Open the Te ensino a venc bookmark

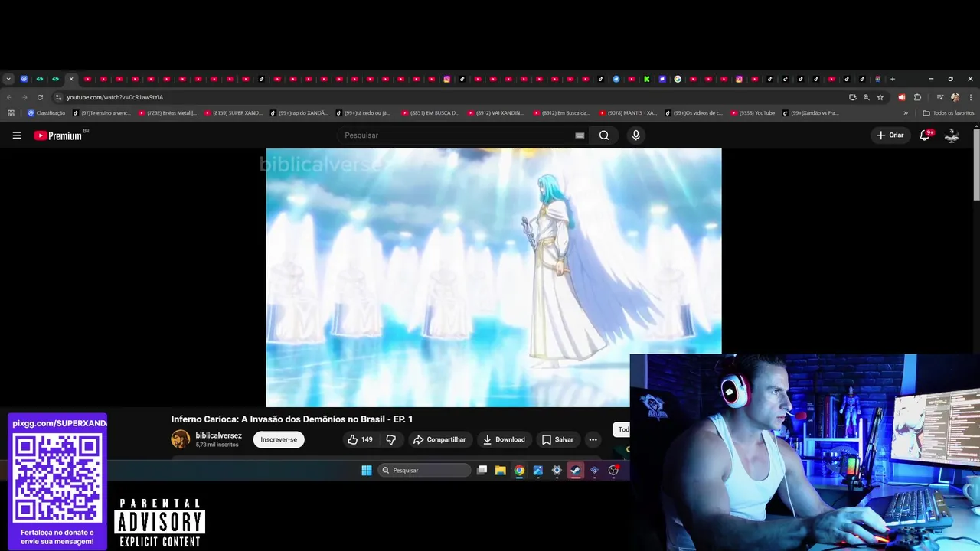coord(102,113)
